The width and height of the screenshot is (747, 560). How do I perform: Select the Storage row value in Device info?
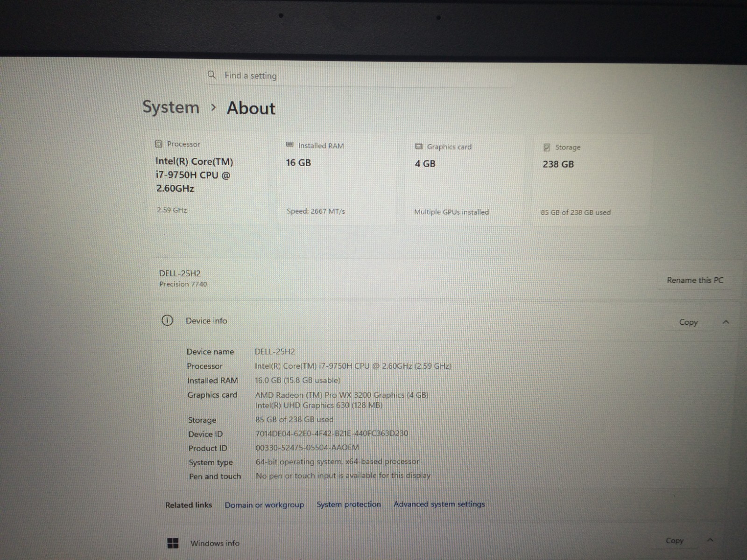[x=295, y=420]
